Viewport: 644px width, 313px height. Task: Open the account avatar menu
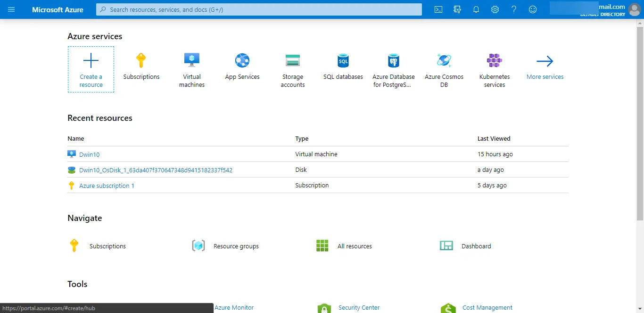click(x=635, y=9)
